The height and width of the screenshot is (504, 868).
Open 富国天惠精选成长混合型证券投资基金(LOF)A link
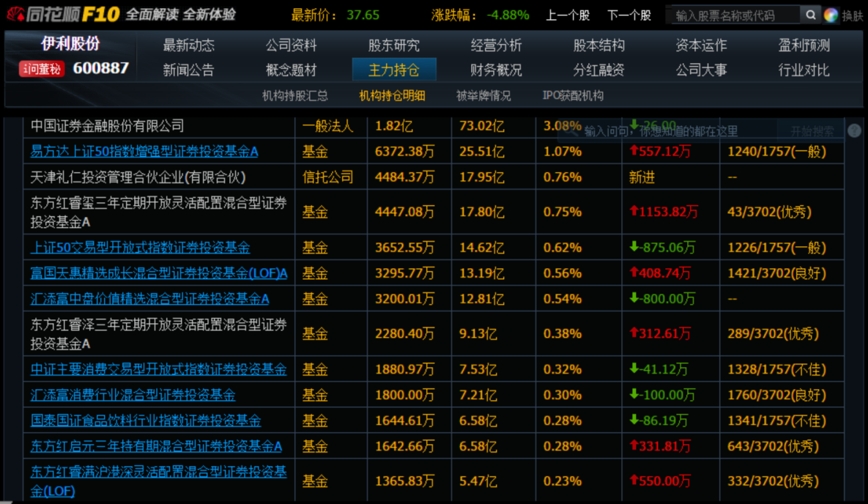(159, 273)
